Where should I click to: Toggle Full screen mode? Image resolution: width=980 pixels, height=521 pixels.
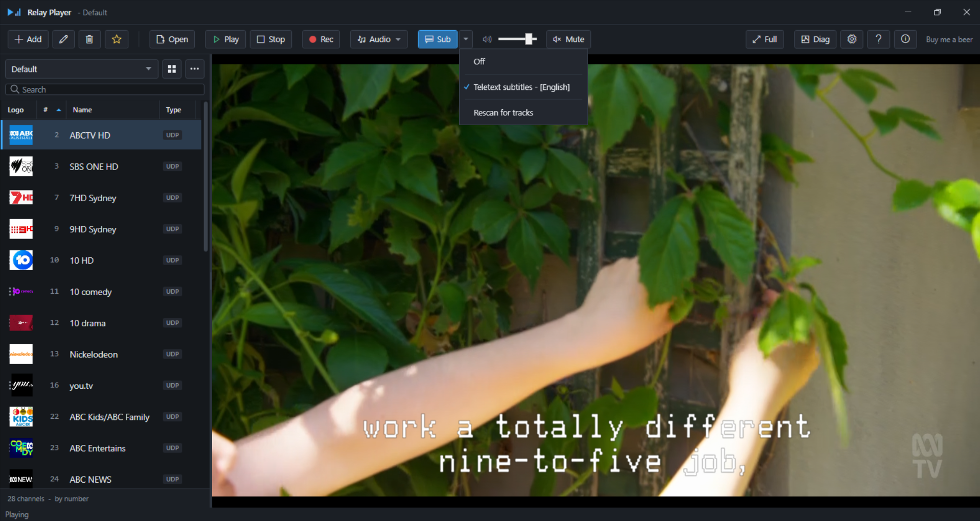coord(765,39)
